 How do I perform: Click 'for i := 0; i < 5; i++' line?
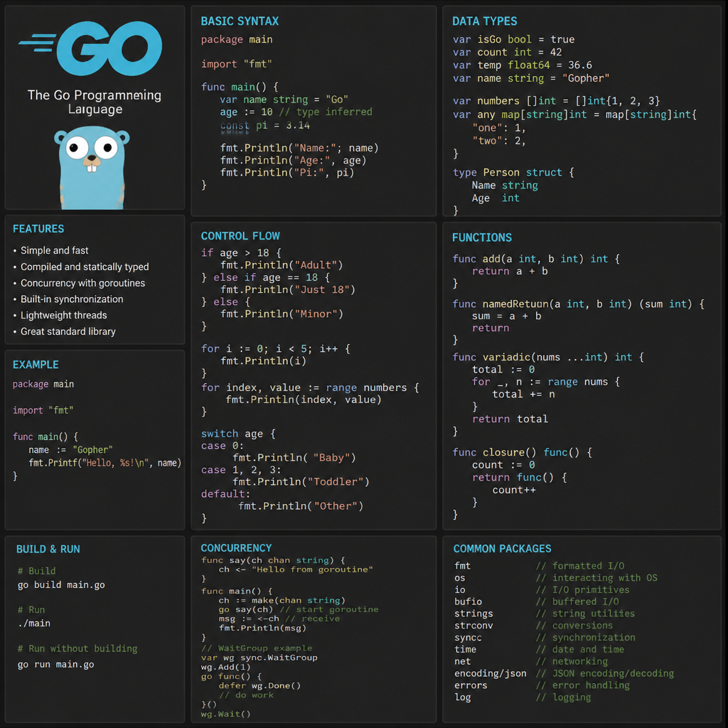click(x=276, y=348)
